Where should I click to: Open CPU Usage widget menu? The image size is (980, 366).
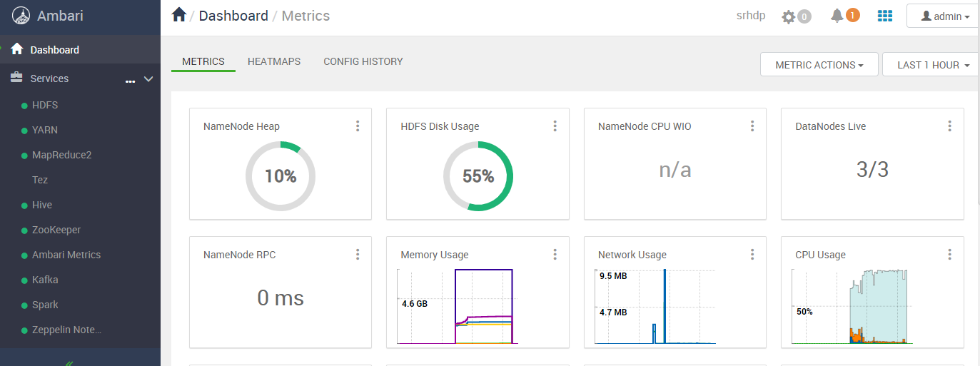[949, 255]
